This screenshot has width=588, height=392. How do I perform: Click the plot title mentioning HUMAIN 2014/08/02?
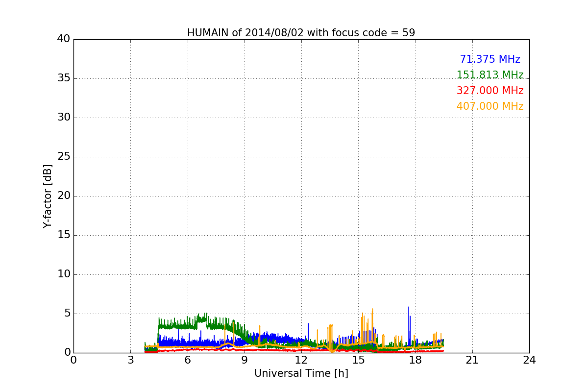click(301, 33)
